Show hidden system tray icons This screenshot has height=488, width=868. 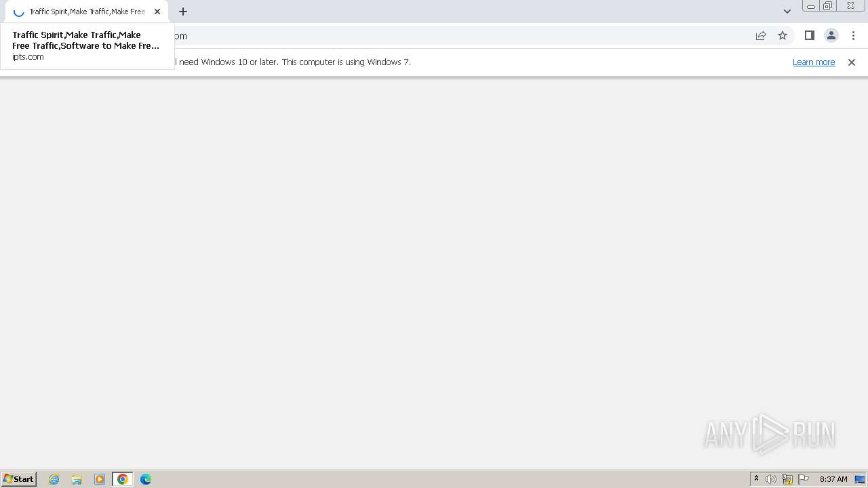pos(756,479)
